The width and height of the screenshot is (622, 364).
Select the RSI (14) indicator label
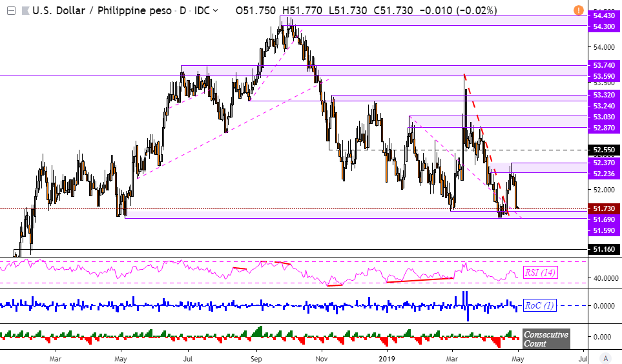click(x=540, y=272)
